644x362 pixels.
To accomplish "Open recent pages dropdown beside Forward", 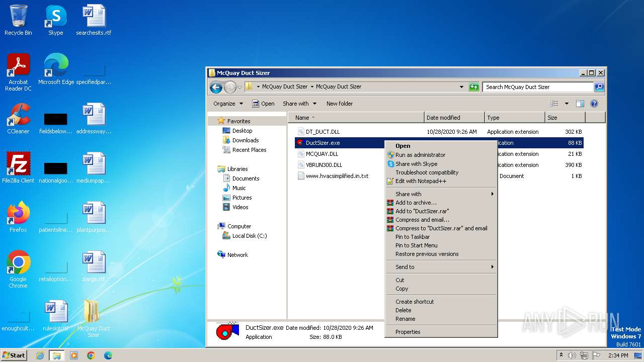I will pos(240,87).
